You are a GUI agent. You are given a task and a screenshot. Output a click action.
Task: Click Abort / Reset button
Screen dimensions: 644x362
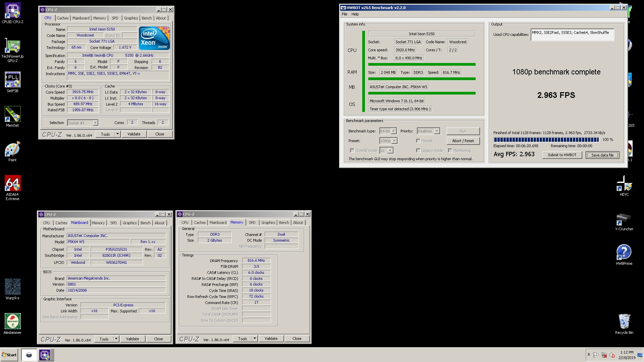pyautogui.click(x=463, y=141)
